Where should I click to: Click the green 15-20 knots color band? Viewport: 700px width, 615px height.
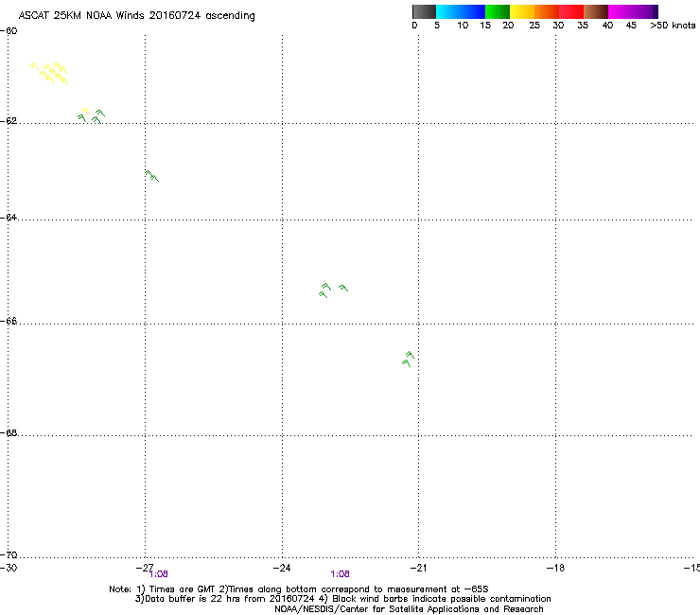click(498, 11)
